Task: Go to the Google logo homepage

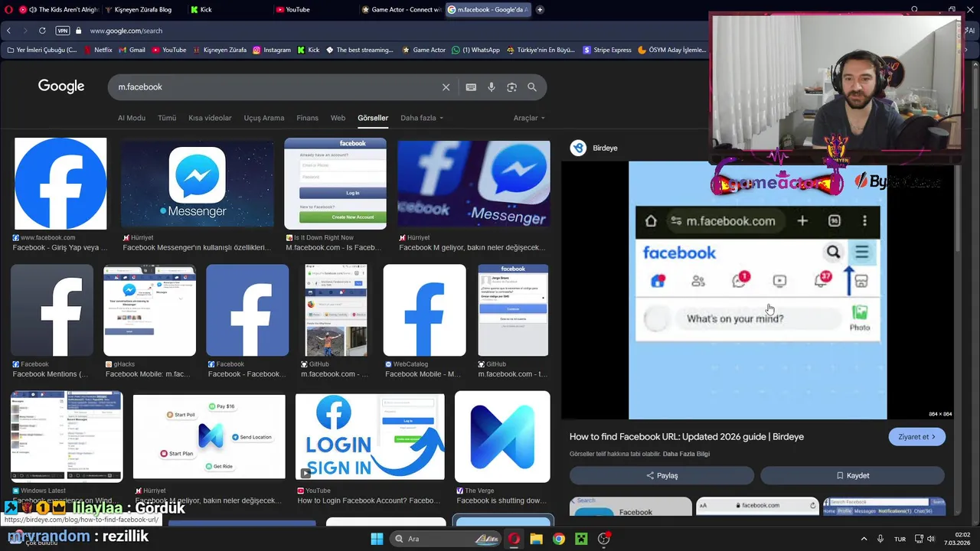Action: [61, 86]
